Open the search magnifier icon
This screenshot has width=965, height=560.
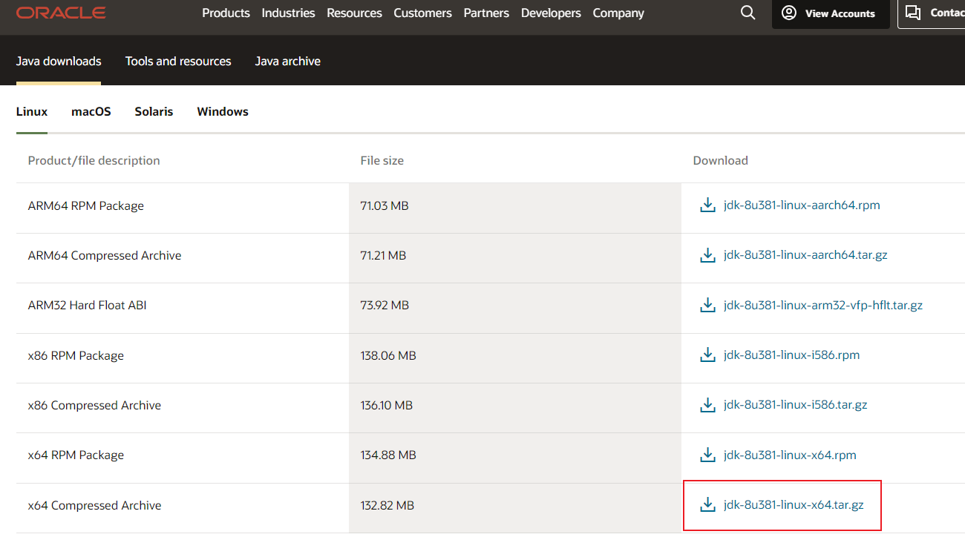point(748,13)
